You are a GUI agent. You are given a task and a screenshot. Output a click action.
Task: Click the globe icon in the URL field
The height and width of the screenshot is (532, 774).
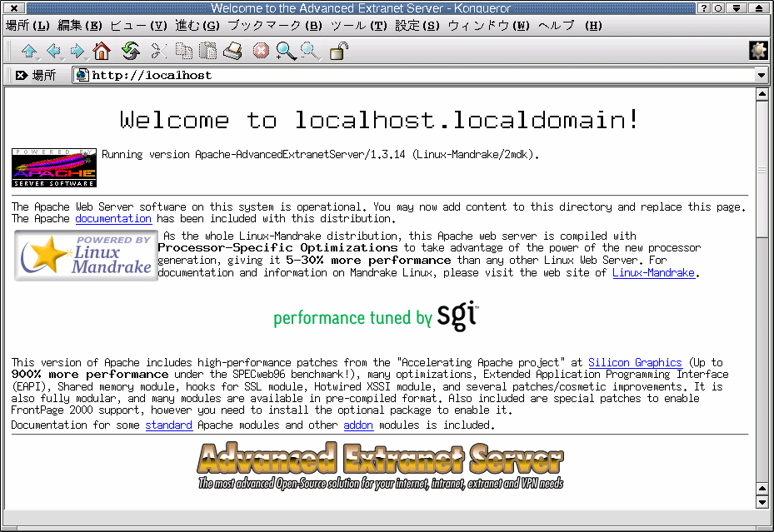tap(82, 75)
